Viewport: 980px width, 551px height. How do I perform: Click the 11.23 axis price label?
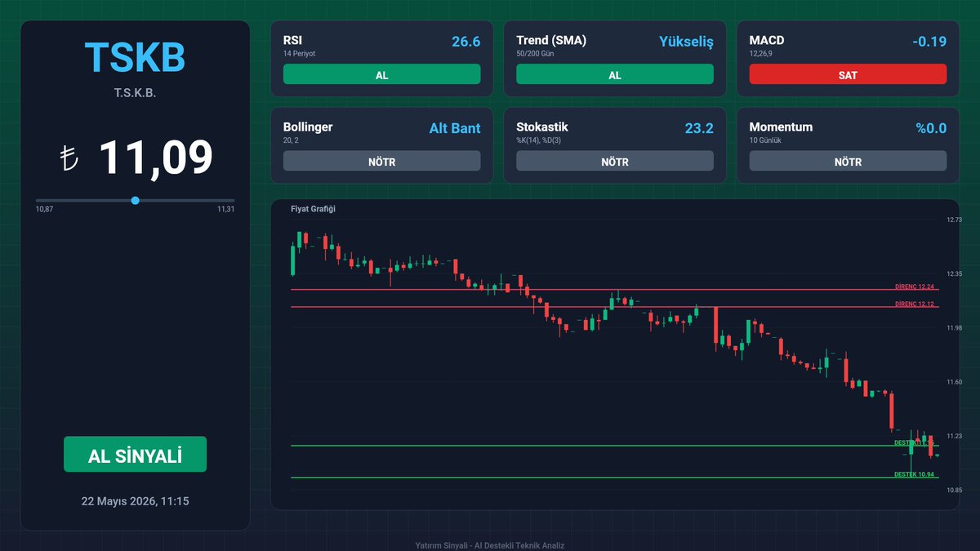click(954, 436)
